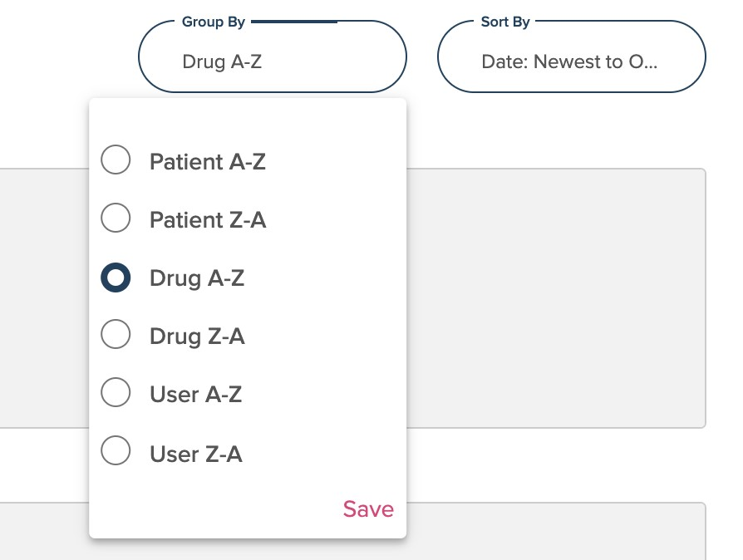743x560 pixels.
Task: Click the "User A-Z" option text
Action: tap(195, 394)
